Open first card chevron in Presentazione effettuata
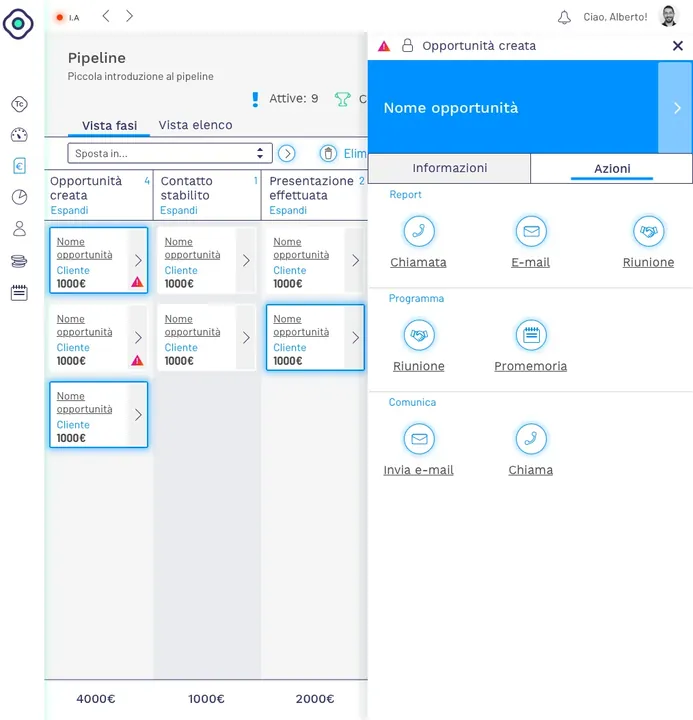Viewport: 693px width, 720px height. click(x=355, y=260)
